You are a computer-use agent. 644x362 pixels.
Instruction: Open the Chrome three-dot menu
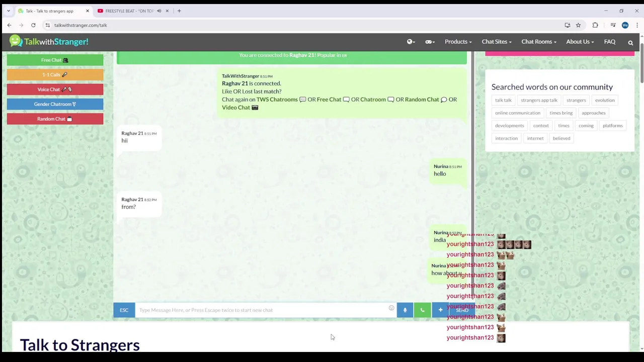[637, 25]
